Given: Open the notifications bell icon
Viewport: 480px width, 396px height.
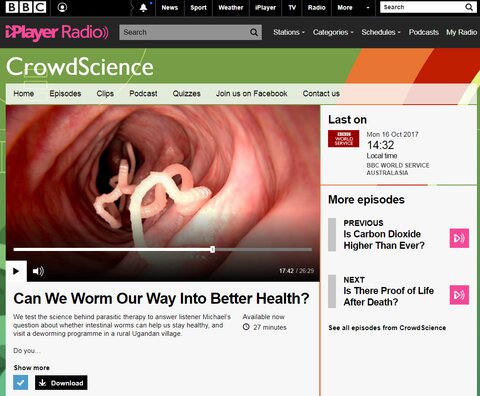Looking at the screenshot, I should pos(143,8).
